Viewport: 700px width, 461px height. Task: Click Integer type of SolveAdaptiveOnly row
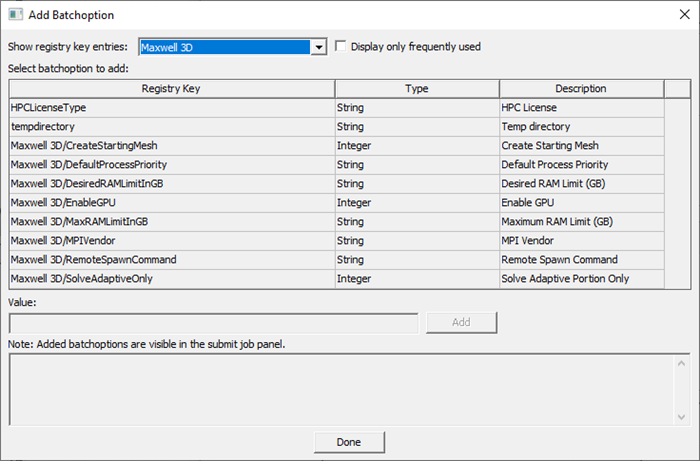coord(417,279)
